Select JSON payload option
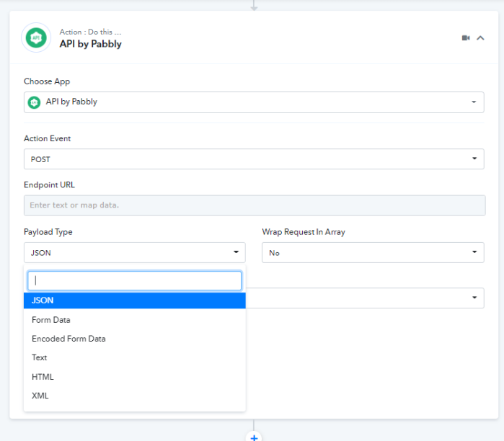This screenshot has height=441, width=504. [135, 300]
